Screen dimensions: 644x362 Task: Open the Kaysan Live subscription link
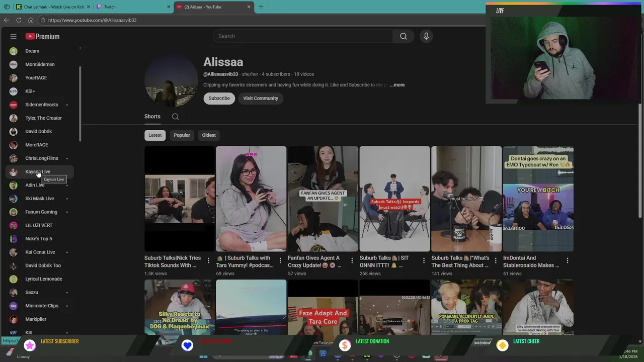coord(39,172)
